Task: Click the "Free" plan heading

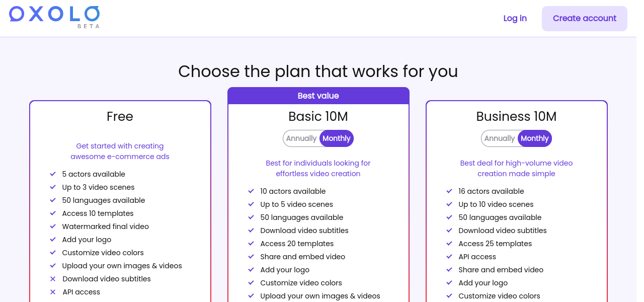Action: [120, 117]
